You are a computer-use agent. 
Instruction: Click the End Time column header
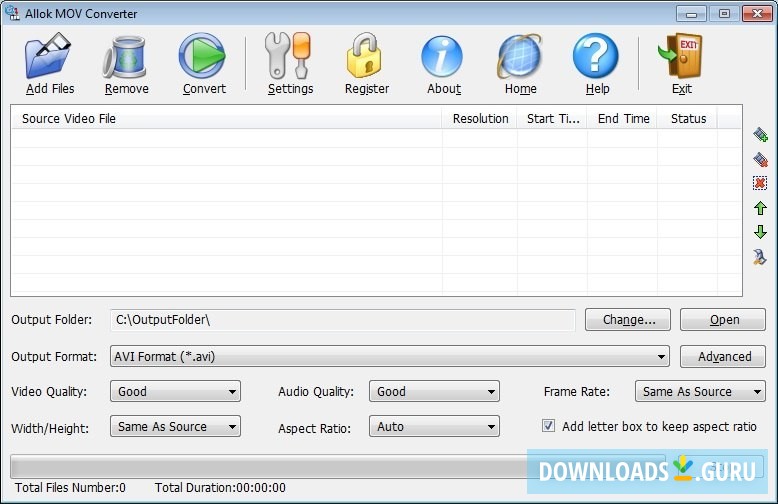622,118
